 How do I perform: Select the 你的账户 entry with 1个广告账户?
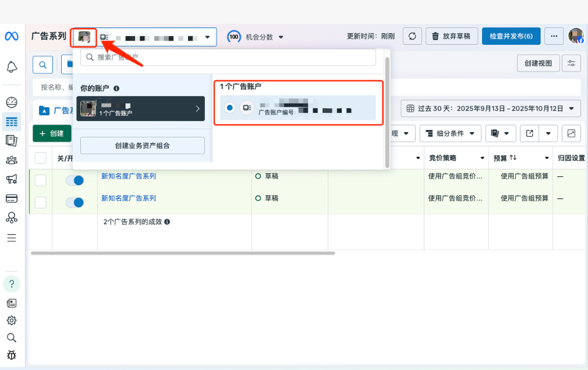140,108
